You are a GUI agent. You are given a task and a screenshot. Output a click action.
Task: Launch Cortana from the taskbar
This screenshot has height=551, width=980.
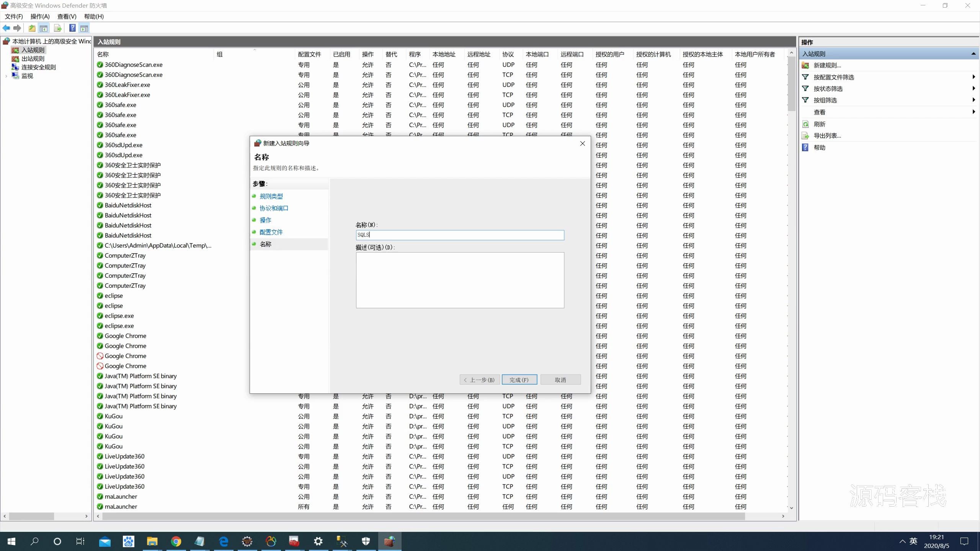click(x=57, y=541)
